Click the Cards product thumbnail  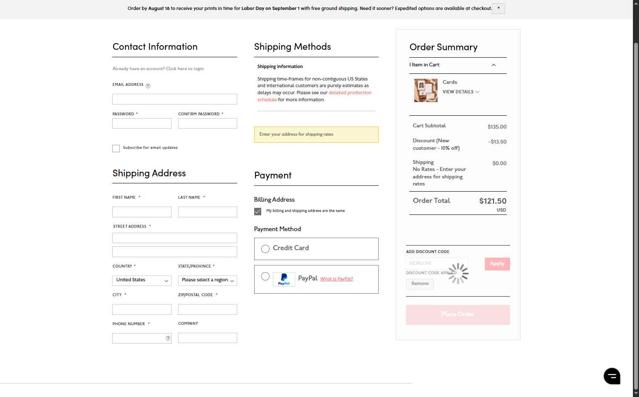point(425,90)
